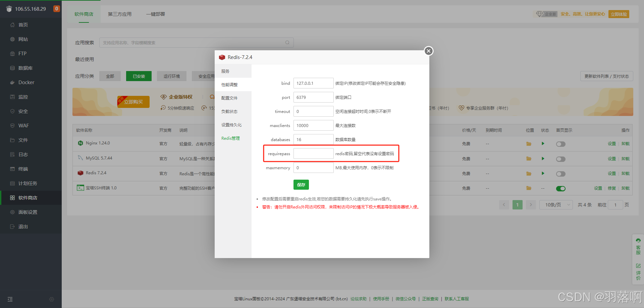Open the MySQL 5.7.44 folder location icon

529,159
